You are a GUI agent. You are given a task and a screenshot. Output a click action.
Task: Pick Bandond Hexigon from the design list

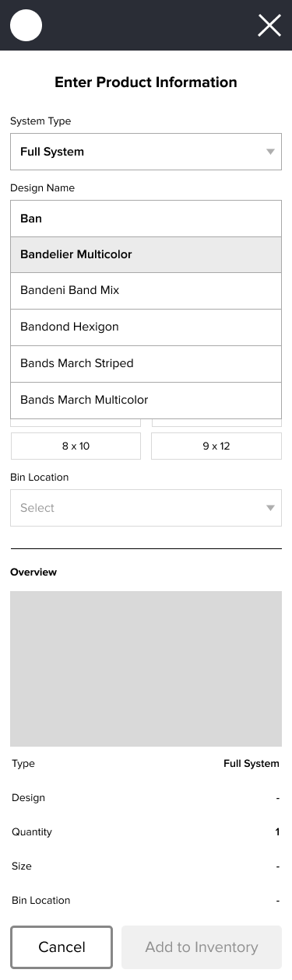click(146, 327)
